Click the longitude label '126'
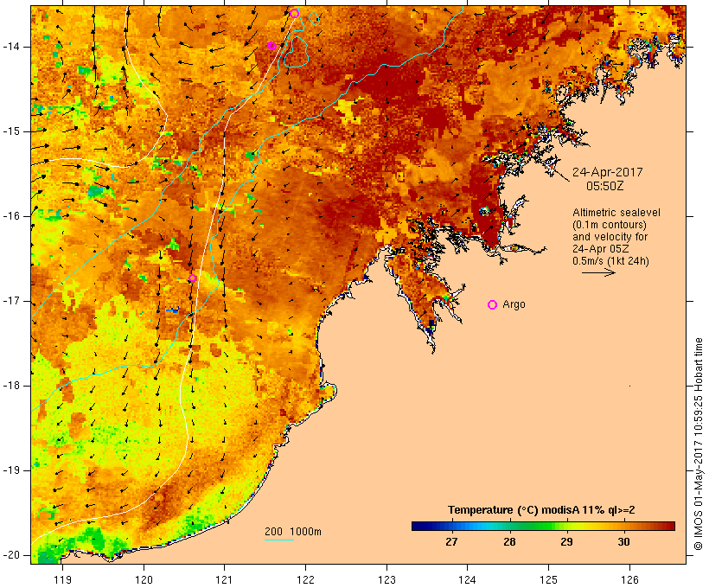The width and height of the screenshot is (709, 588). [x=629, y=579]
